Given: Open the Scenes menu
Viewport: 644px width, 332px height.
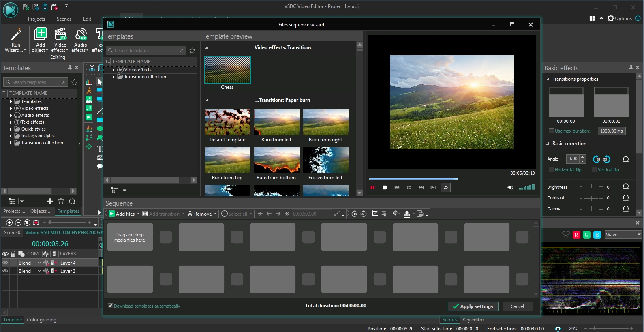Looking at the screenshot, I should tap(64, 19).
